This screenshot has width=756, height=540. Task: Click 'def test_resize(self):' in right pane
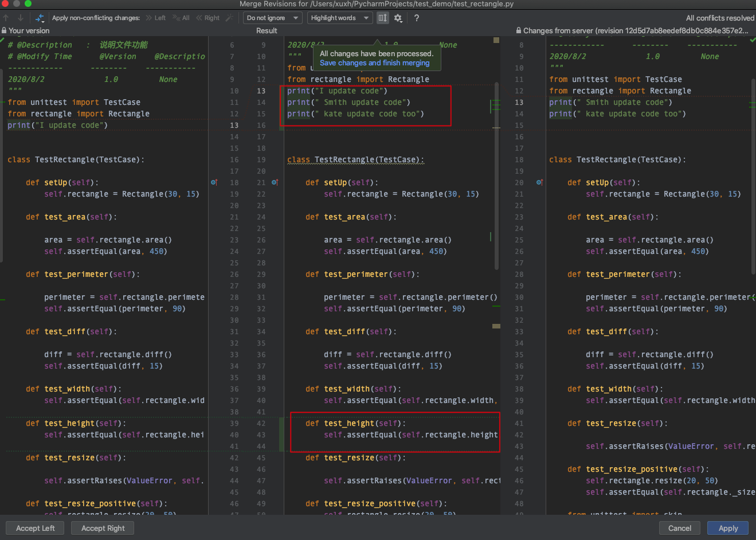click(617, 423)
